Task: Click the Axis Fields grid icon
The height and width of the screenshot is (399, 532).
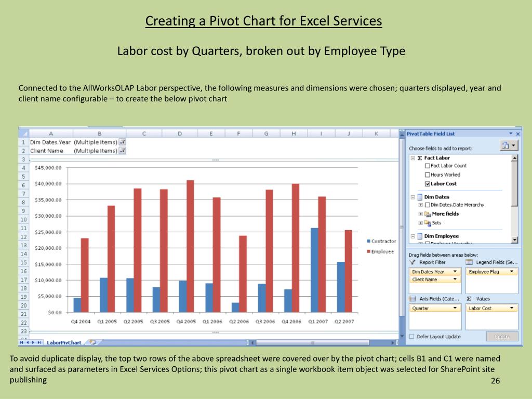Action: pos(413,299)
